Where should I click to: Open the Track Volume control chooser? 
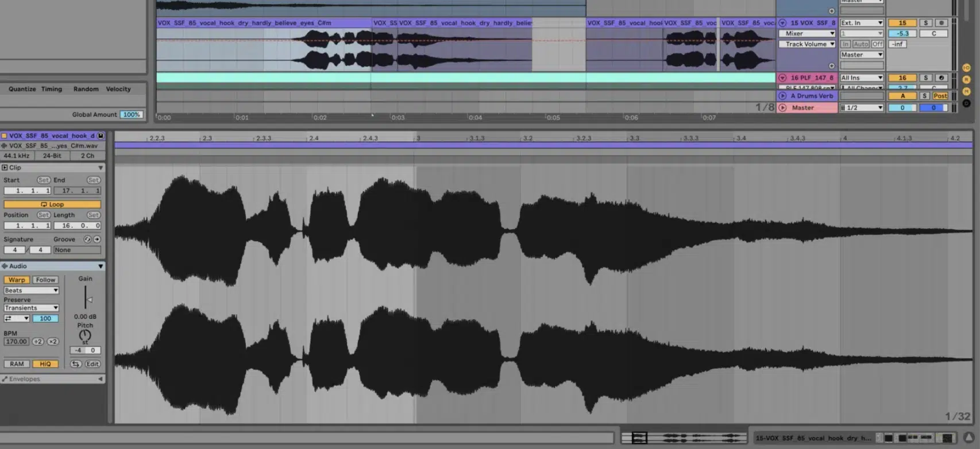point(807,44)
